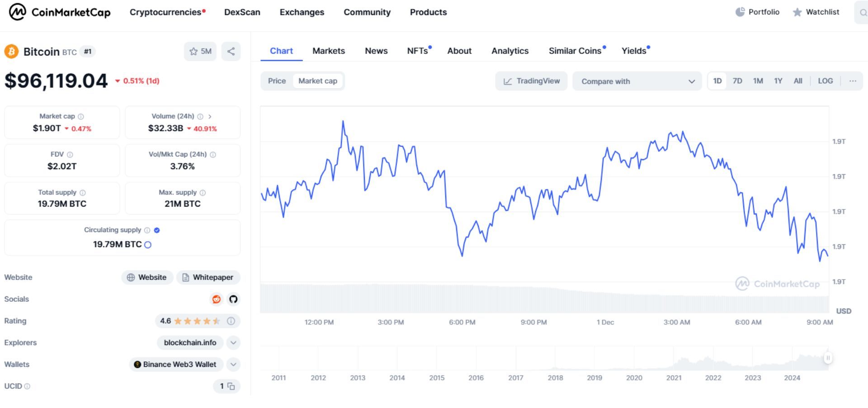Open the Reddit social link

click(x=217, y=299)
